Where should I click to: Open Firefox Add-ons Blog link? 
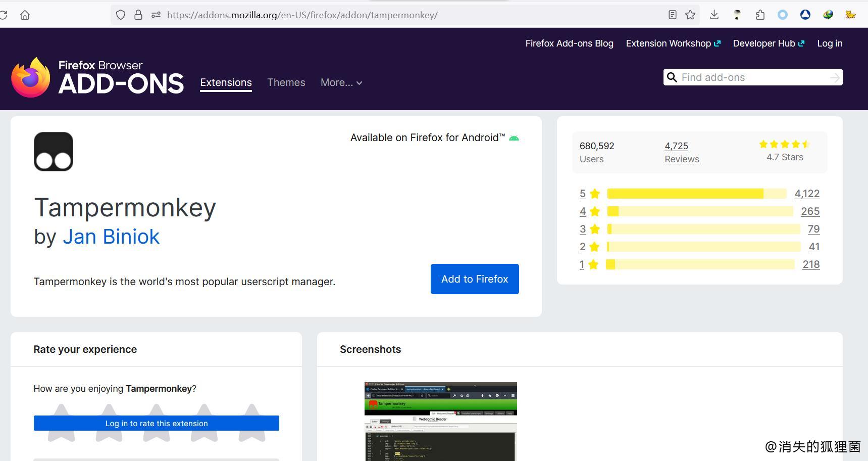tap(569, 43)
